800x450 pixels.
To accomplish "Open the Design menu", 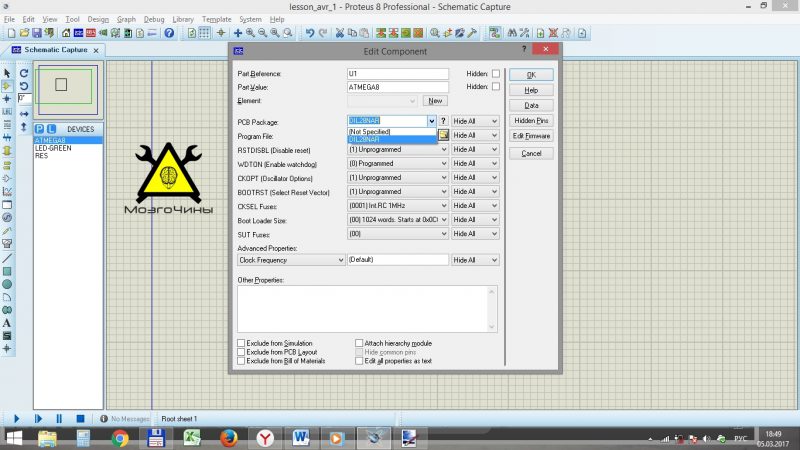I will [x=98, y=19].
